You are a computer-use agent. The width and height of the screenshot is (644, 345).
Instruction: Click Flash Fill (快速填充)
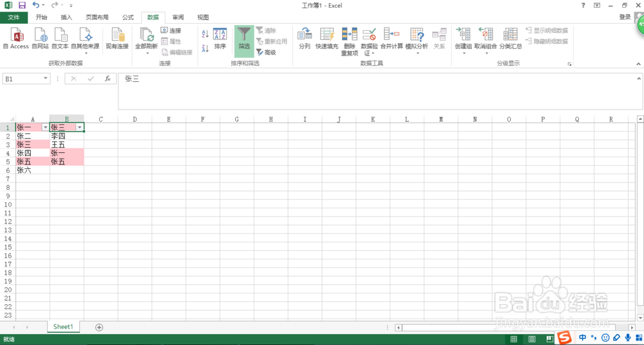click(x=327, y=39)
